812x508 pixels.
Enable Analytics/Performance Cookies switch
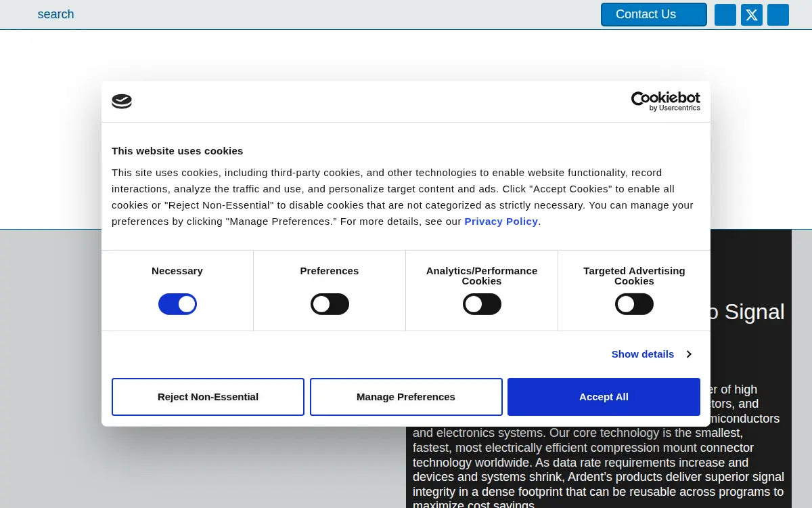pyautogui.click(x=482, y=304)
